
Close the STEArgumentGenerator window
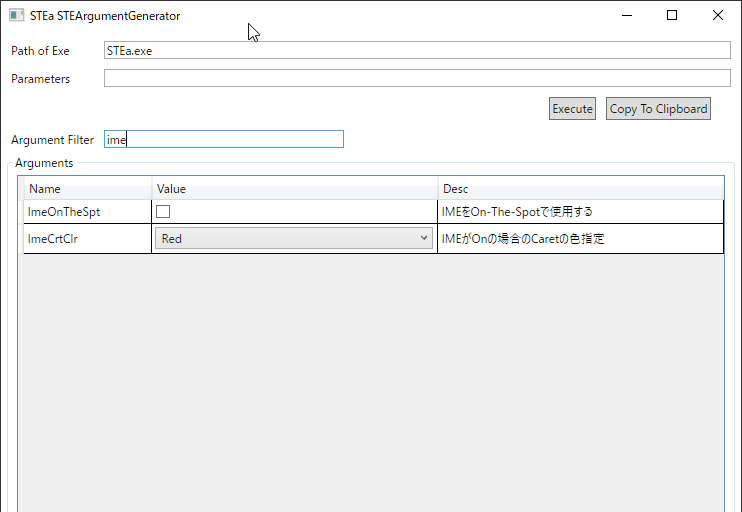pos(717,15)
